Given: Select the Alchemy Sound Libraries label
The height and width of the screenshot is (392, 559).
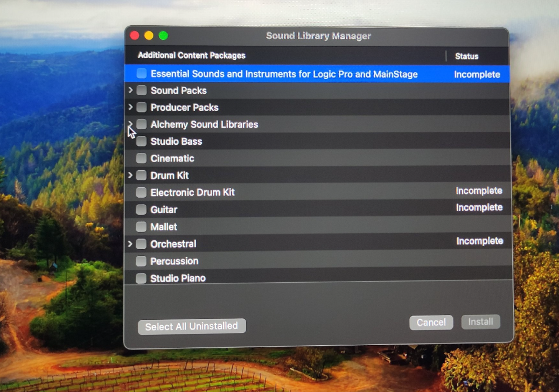Looking at the screenshot, I should pyautogui.click(x=204, y=124).
